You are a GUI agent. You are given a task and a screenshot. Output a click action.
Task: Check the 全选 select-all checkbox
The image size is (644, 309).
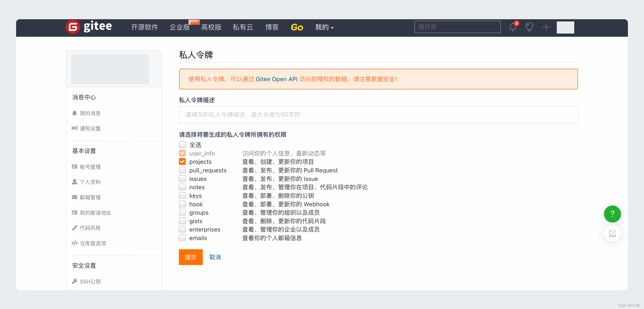pyautogui.click(x=182, y=145)
